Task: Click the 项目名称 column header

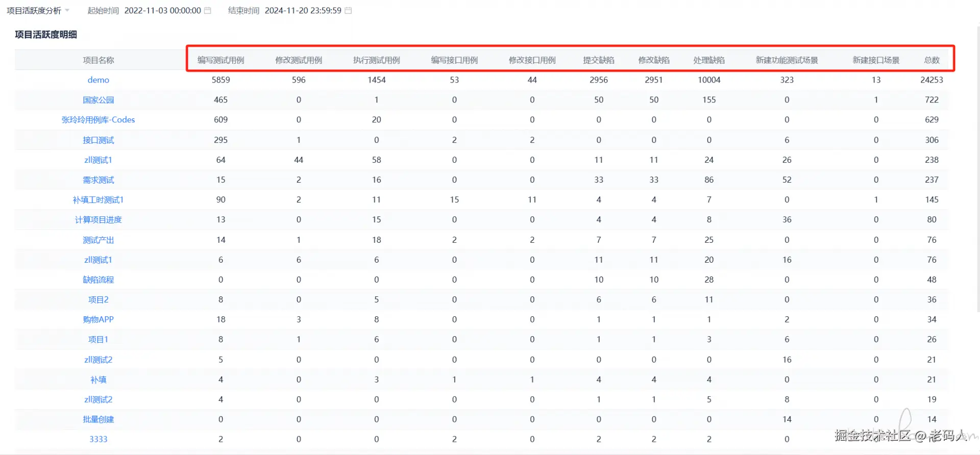Action: (98, 60)
